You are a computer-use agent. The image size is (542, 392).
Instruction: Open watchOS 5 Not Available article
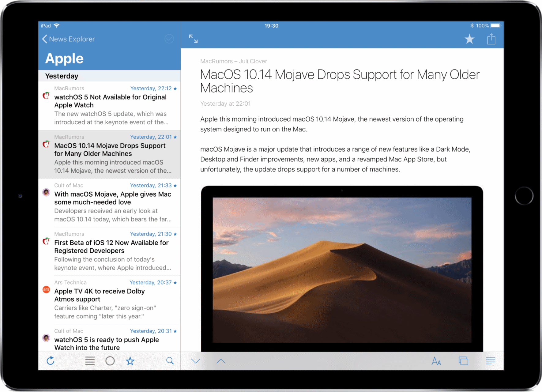click(109, 106)
